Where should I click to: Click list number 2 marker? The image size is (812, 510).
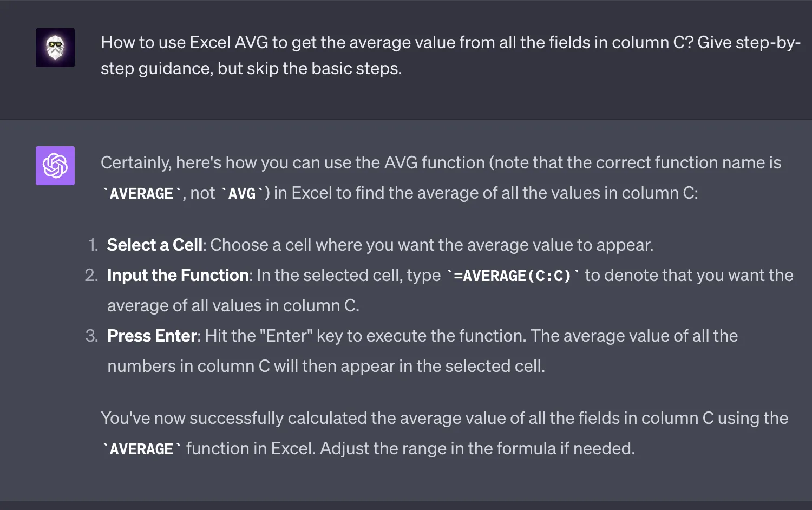91,275
